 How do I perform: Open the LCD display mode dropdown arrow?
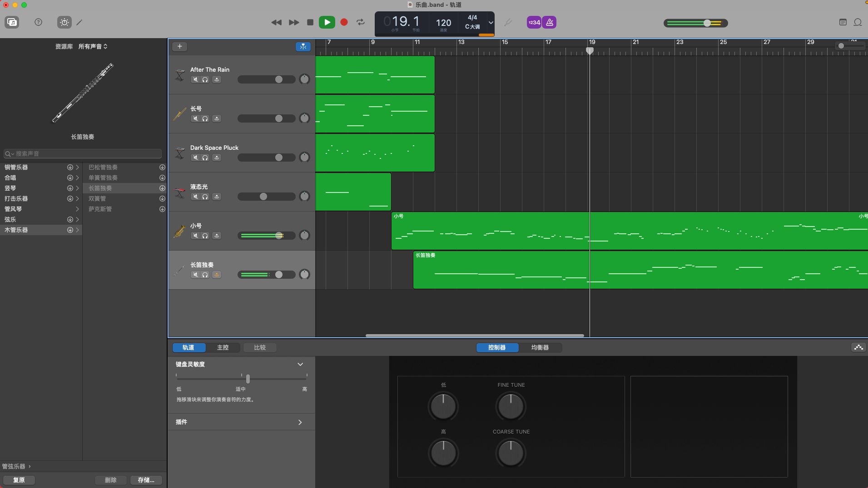click(491, 22)
